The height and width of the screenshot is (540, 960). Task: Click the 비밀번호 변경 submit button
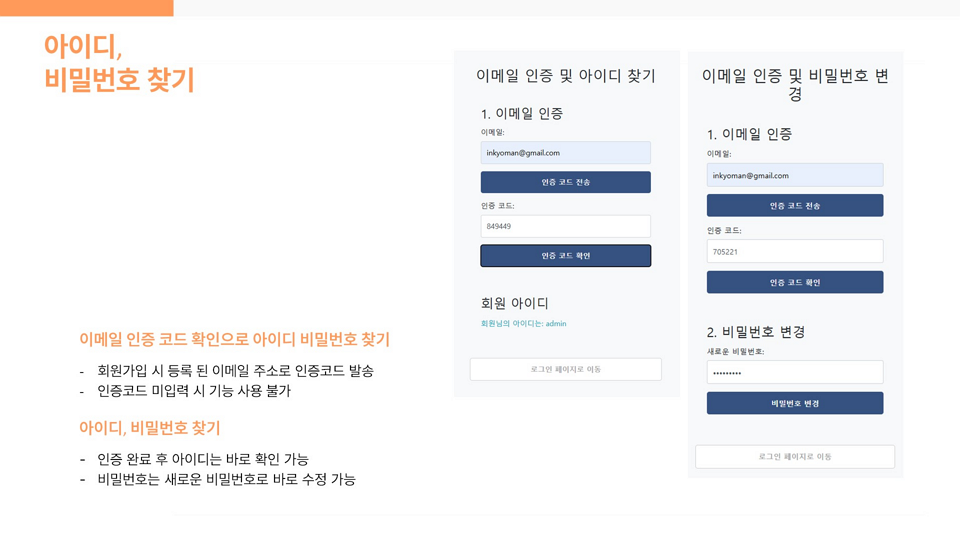795,403
